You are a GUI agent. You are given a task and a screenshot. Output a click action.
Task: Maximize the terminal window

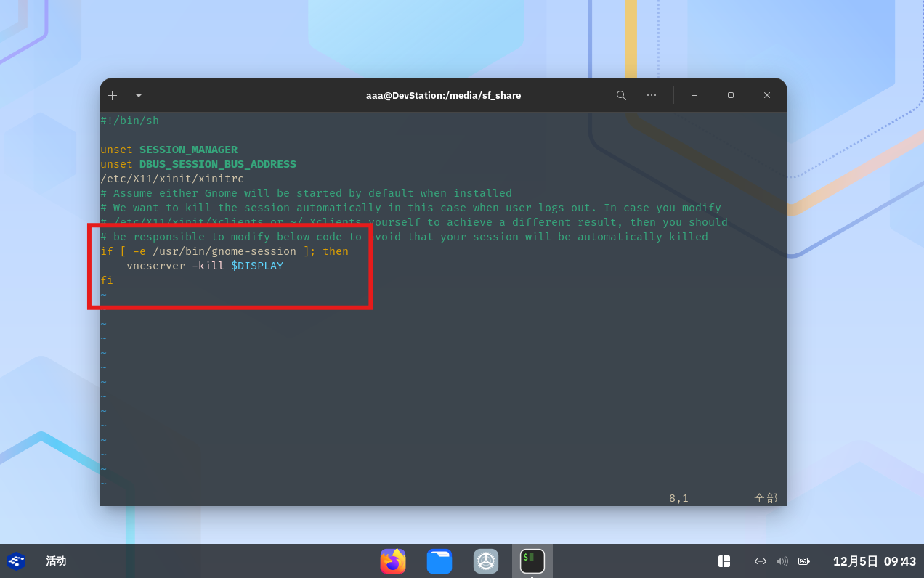(731, 95)
